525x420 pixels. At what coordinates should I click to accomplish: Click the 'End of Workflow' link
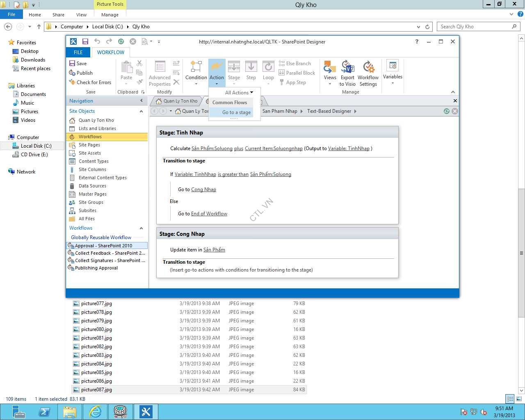coord(209,214)
